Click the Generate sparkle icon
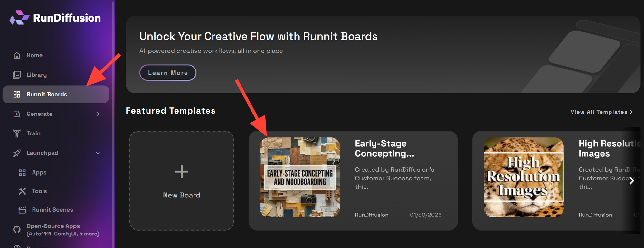Image resolution: width=644 pixels, height=248 pixels. coord(17,114)
